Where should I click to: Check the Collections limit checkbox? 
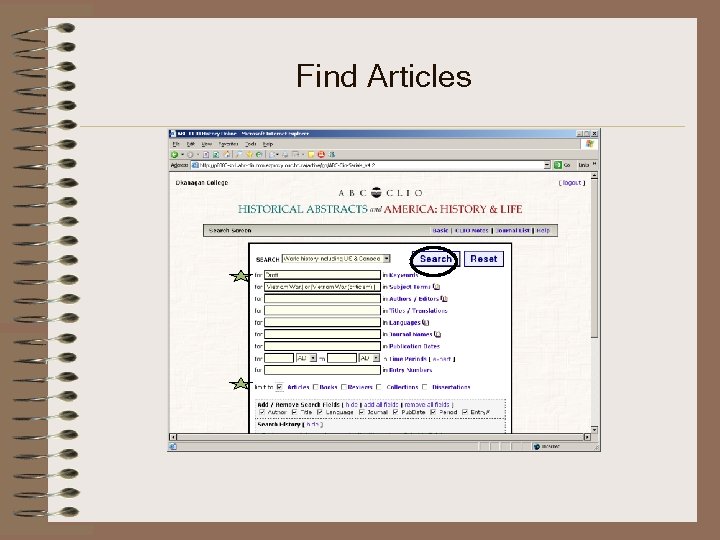tap(379, 387)
